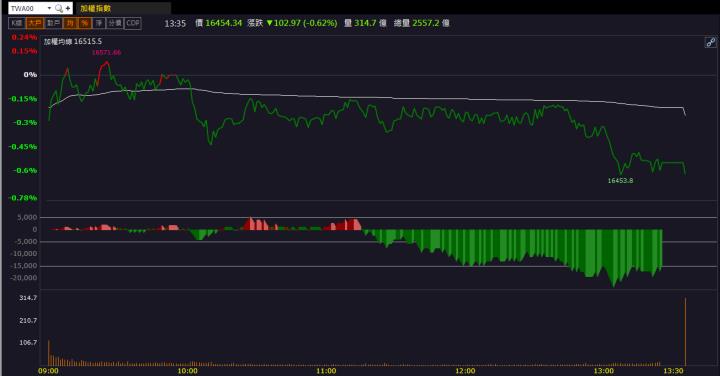Click the tall closing volume bar
The image size is (720, 376).
[x=686, y=331]
